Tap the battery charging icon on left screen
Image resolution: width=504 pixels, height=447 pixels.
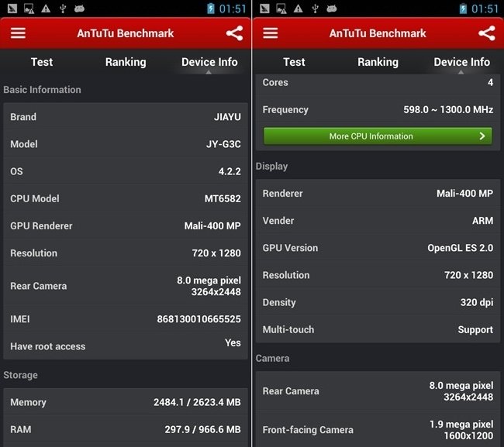pos(211,9)
